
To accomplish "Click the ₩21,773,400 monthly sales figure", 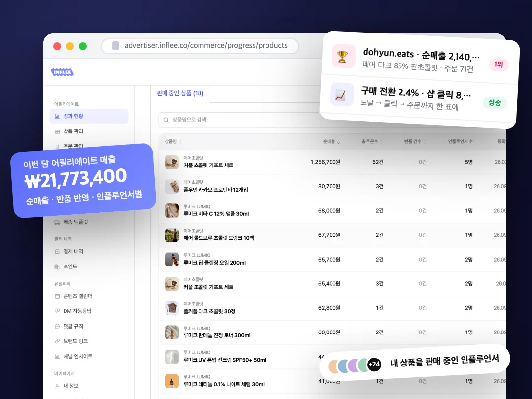I will pyautogui.click(x=76, y=179).
